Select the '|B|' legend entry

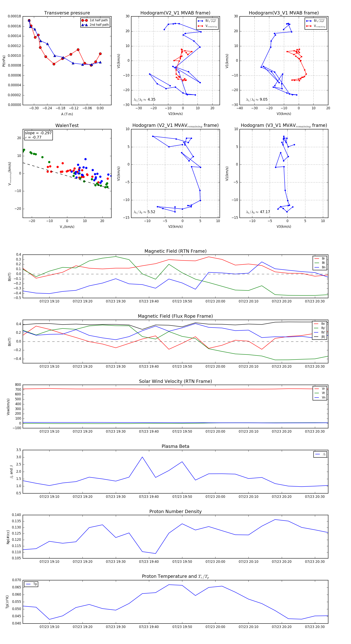click(320, 337)
